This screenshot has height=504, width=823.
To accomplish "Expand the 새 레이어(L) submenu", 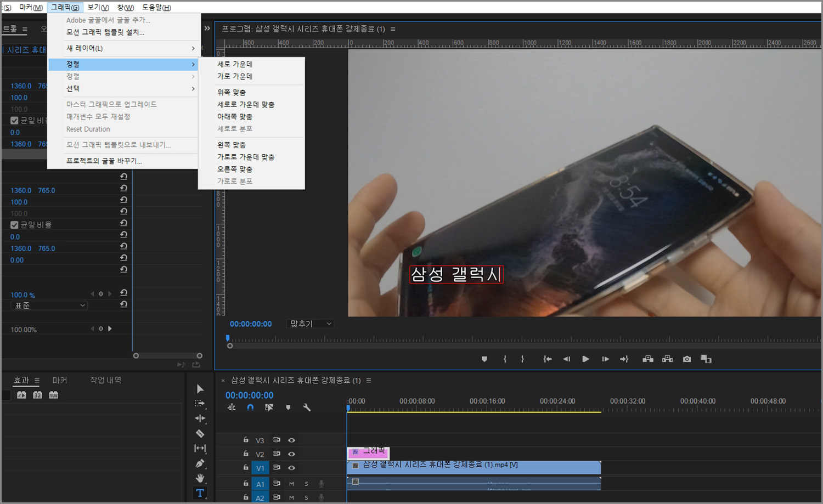I will 123,48.
